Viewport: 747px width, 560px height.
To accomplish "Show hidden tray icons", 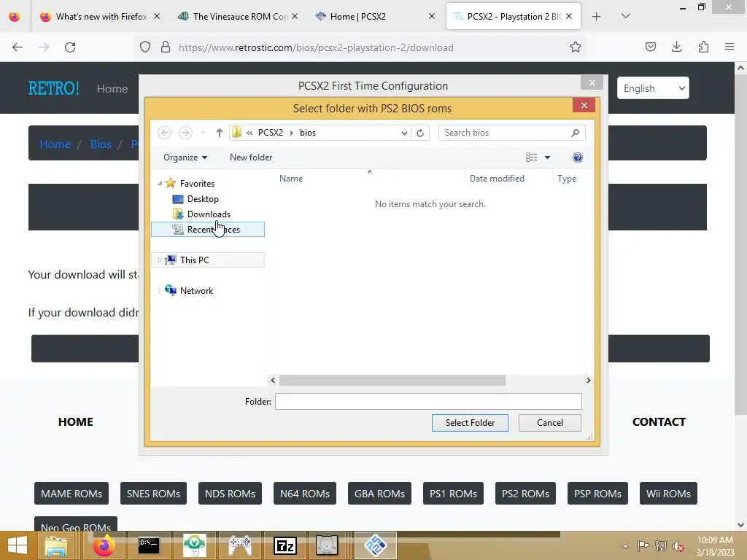I will (x=625, y=546).
